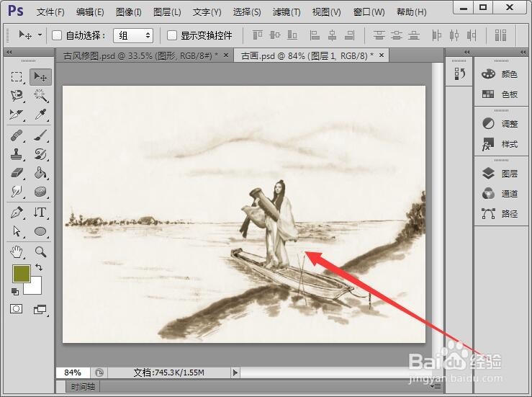Select the Path Selection tool
Screen dimensions: 532x397
click(x=17, y=231)
